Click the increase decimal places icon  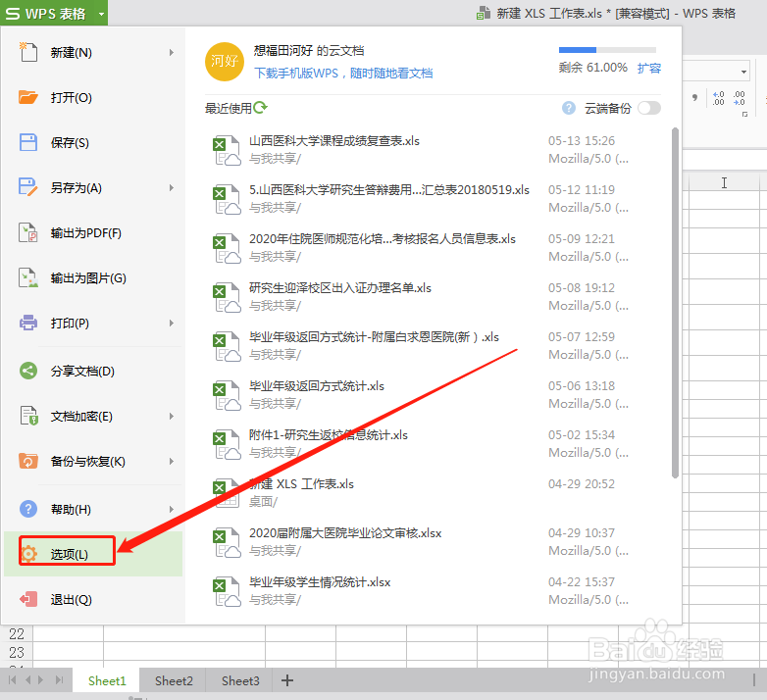click(718, 98)
